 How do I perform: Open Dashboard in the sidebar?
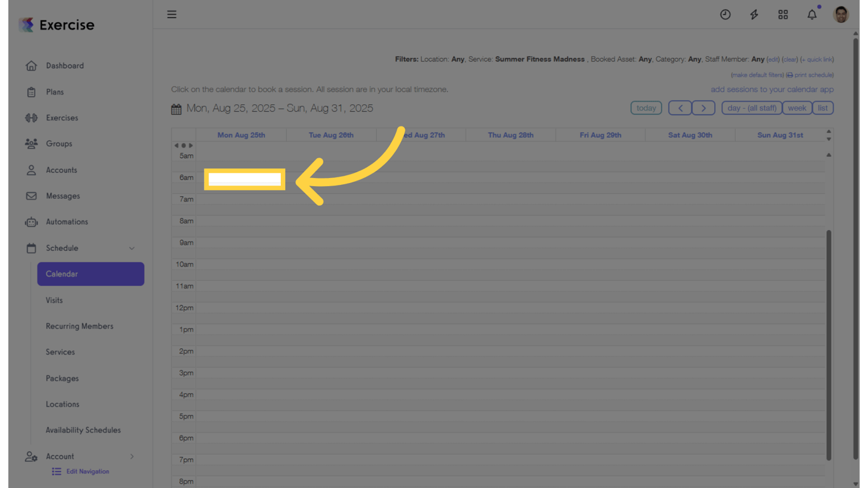click(x=64, y=65)
